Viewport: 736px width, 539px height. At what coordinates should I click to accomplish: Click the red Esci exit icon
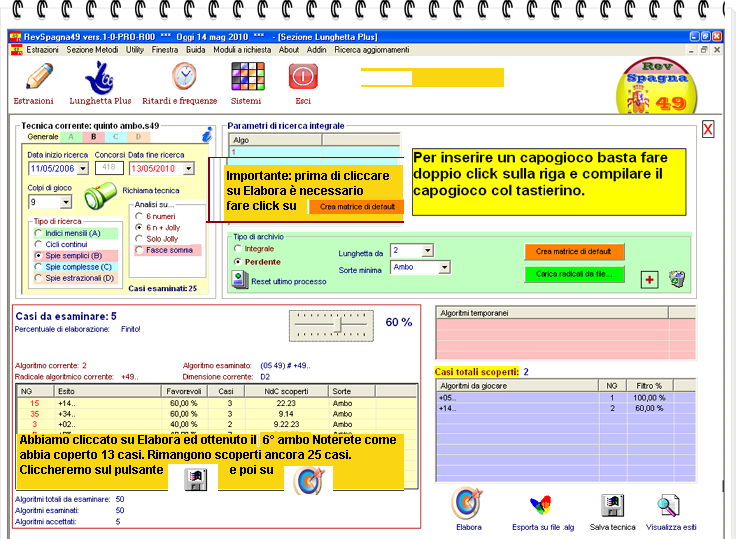[x=303, y=77]
